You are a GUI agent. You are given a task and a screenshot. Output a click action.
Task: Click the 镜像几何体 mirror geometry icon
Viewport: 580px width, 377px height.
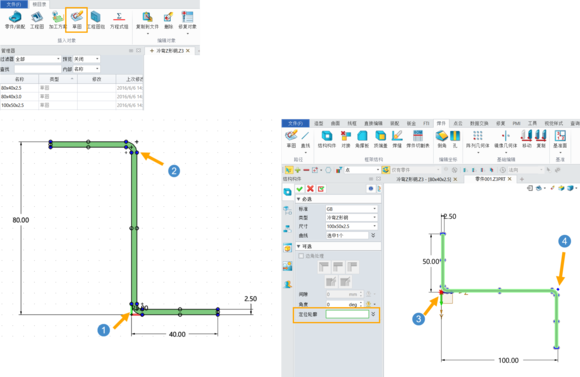[506, 136]
